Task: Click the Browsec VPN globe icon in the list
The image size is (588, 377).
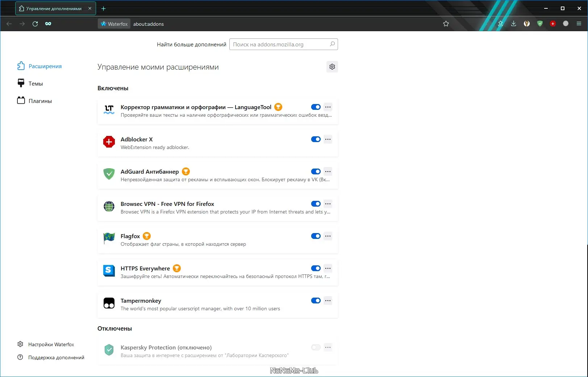Action: 109,207
